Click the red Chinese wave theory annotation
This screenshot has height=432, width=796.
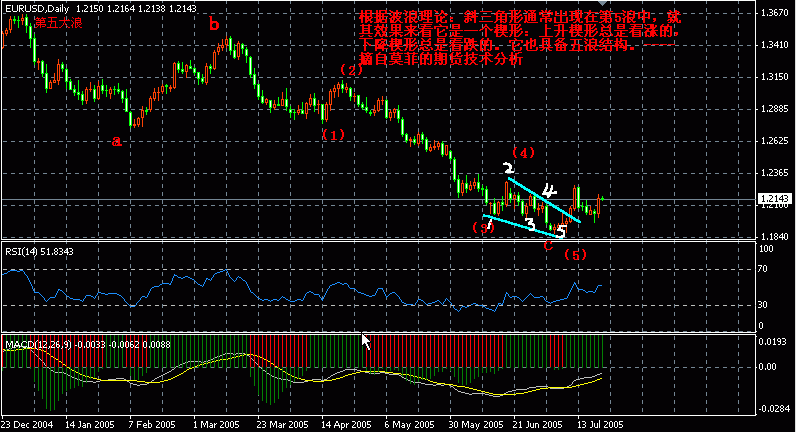[519, 38]
